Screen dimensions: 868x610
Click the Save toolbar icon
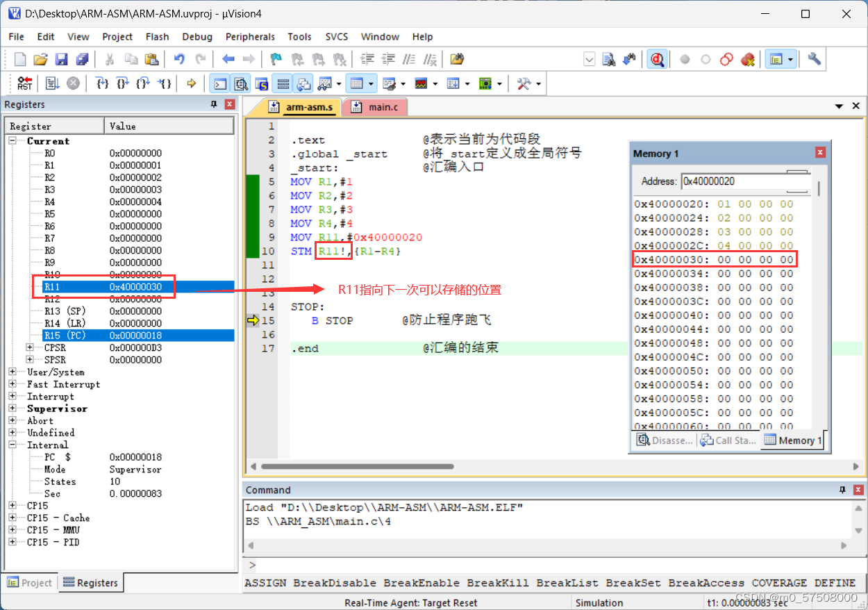(62, 58)
